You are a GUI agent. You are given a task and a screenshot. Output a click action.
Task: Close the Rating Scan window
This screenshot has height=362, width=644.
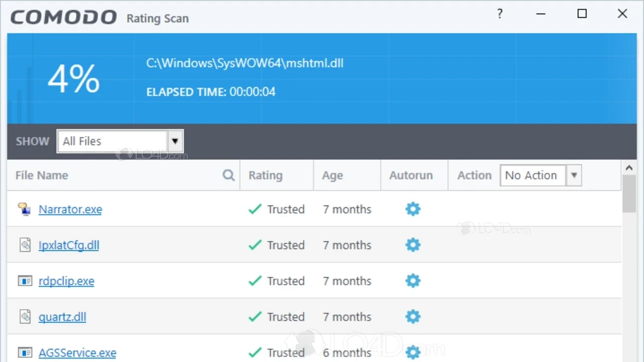tap(622, 14)
